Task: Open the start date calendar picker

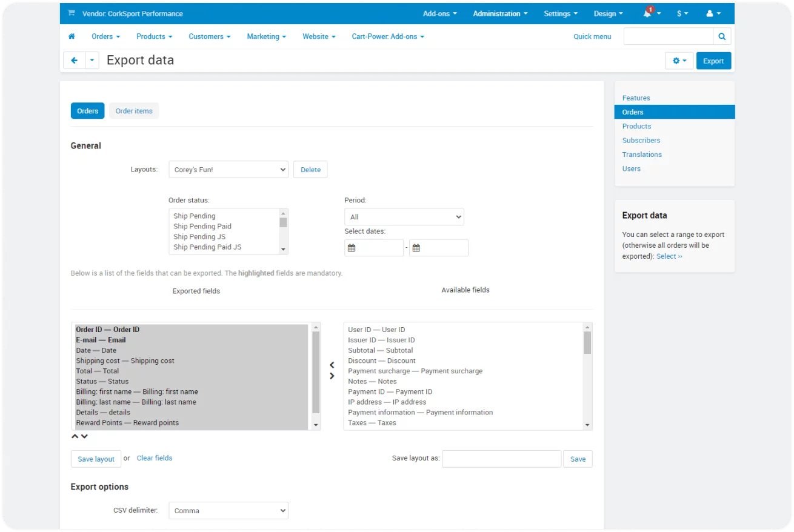Action: [352, 248]
